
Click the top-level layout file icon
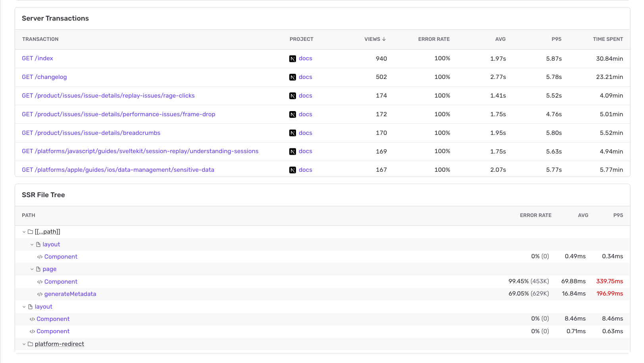(x=30, y=307)
